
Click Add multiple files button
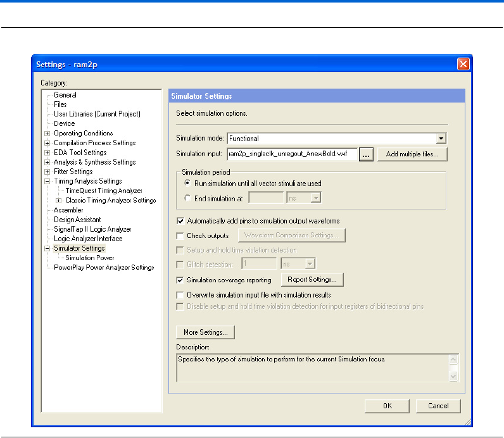pos(412,154)
